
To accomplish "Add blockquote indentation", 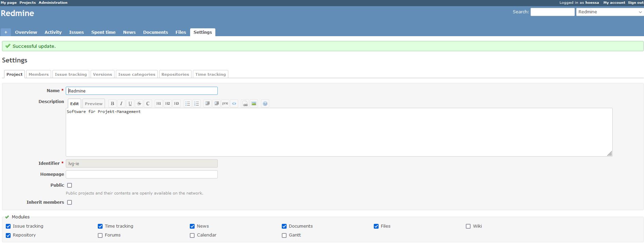I will click(208, 103).
